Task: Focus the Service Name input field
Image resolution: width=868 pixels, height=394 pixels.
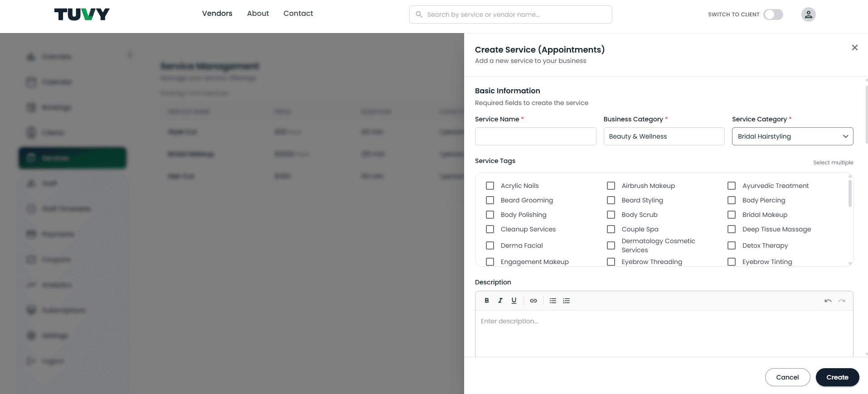Action: 535,136
